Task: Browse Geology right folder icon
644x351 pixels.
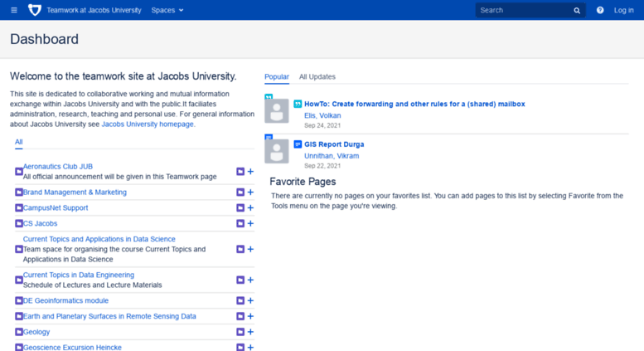Action: click(240, 332)
